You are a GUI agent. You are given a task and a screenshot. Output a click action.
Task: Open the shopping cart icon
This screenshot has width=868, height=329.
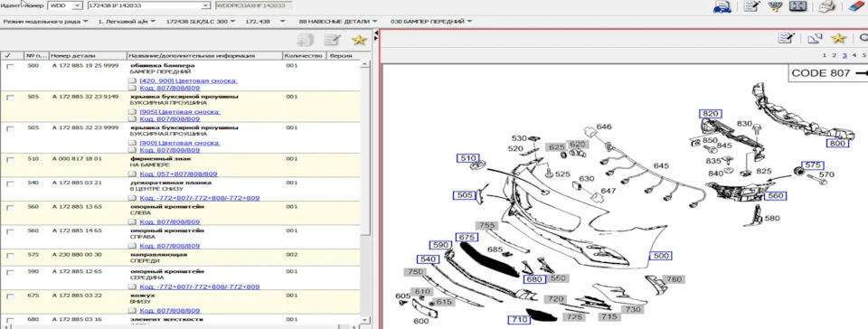click(775, 6)
